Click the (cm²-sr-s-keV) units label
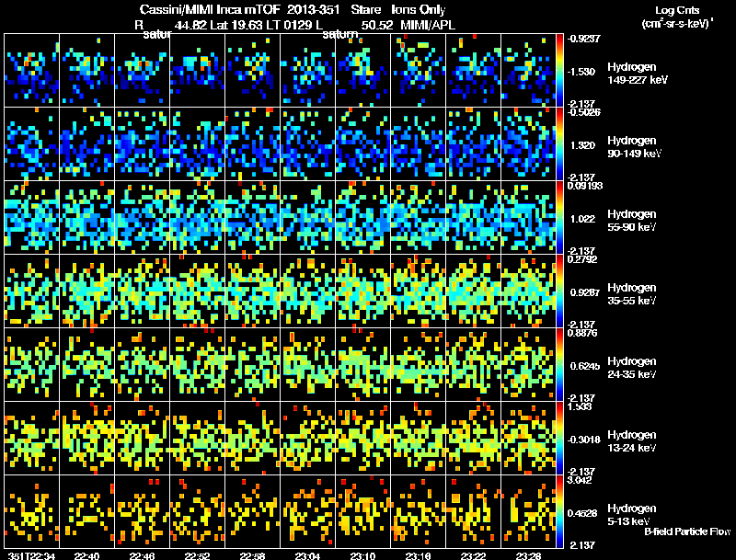This screenshot has width=736, height=560. pos(677,23)
